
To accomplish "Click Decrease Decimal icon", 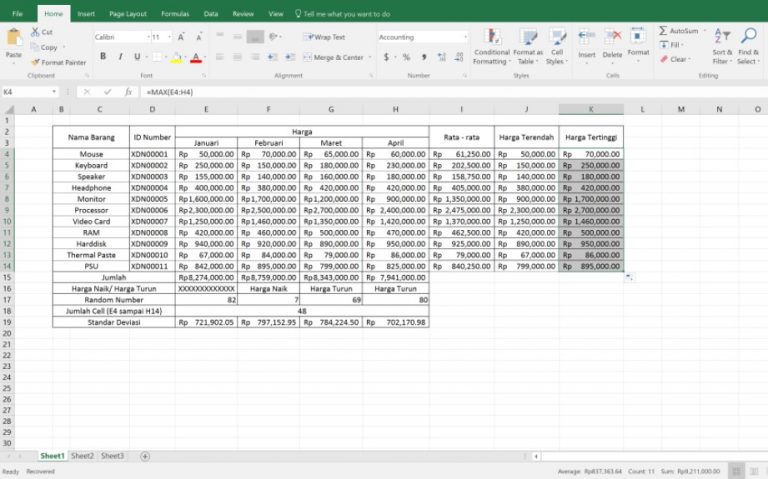I will pyautogui.click(x=459, y=57).
